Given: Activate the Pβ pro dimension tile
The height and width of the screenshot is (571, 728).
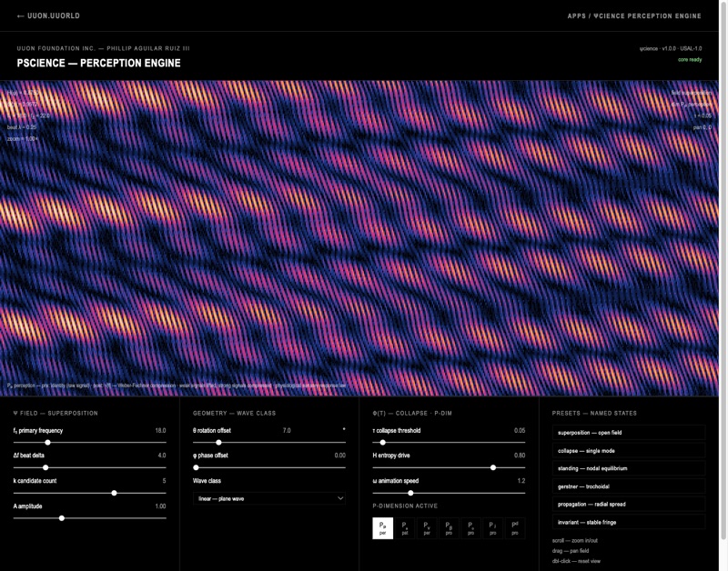Looking at the screenshot, I should click(x=449, y=528).
